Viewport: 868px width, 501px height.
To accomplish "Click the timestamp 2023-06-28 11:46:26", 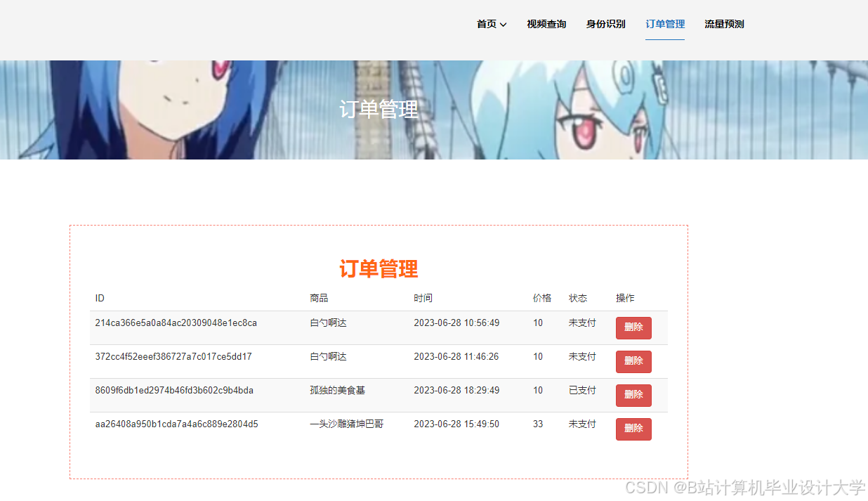I will [456, 357].
